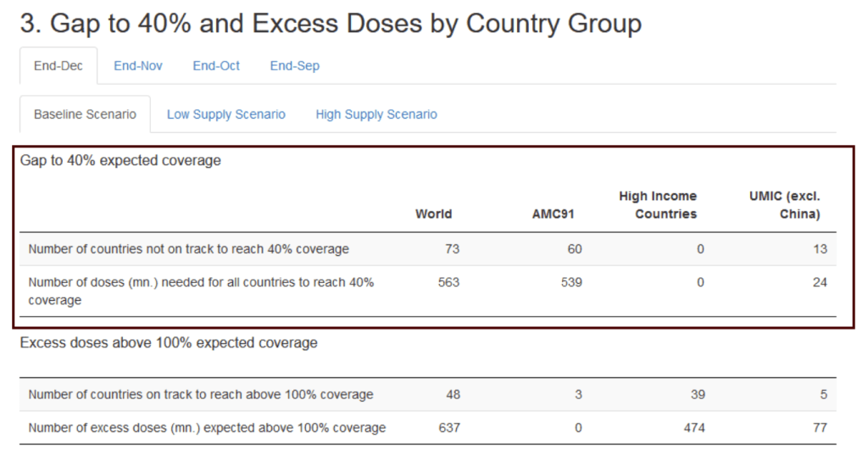Open the End-Oct tab
The image size is (868, 461).
[x=216, y=66]
